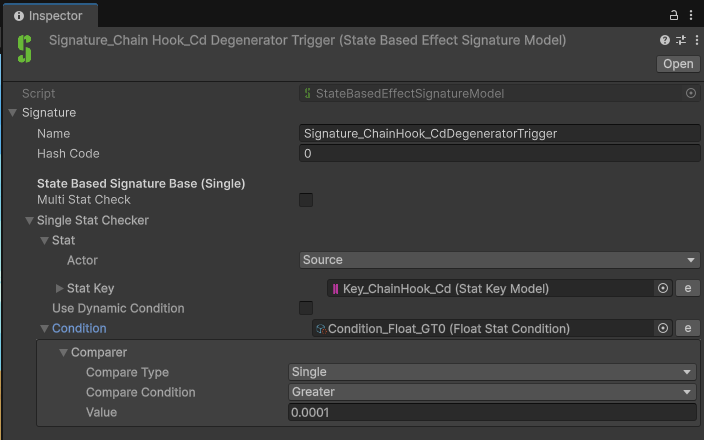This screenshot has height=440, width=704.
Task: Collapse the Signature foldout
Action: [13, 113]
